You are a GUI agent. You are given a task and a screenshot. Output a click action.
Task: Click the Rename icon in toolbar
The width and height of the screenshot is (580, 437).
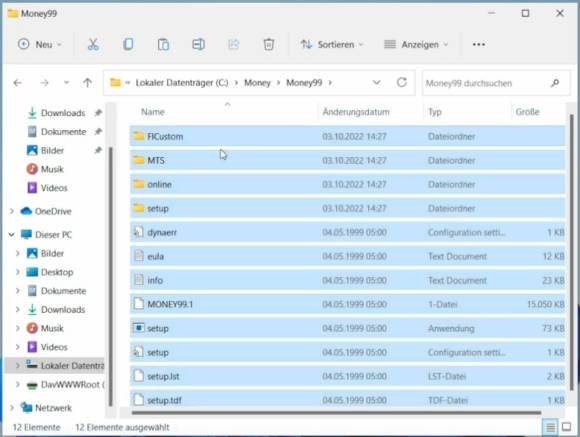(x=198, y=44)
